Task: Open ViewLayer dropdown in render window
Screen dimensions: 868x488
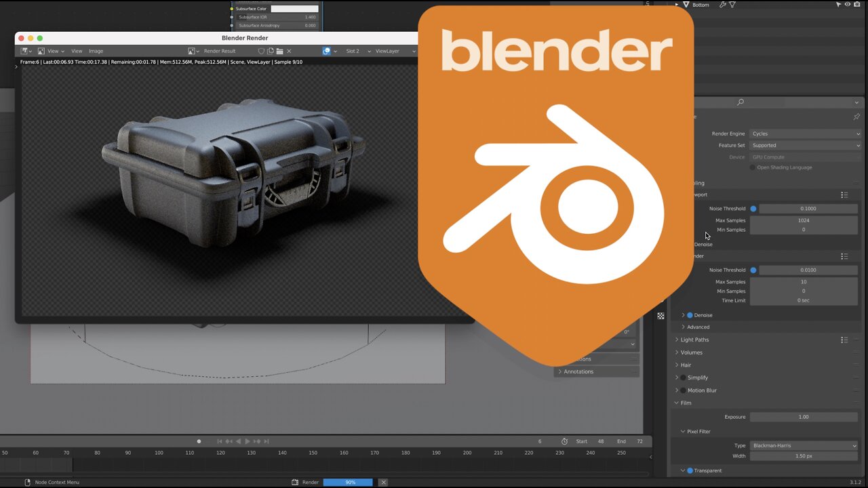Action: click(x=395, y=51)
